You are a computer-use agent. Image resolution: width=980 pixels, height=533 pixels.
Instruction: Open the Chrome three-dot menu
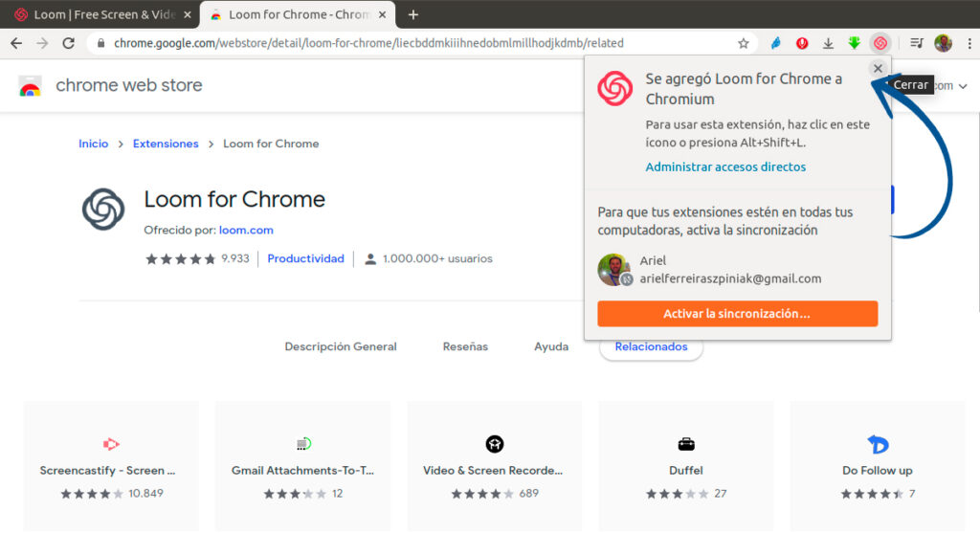coord(969,43)
